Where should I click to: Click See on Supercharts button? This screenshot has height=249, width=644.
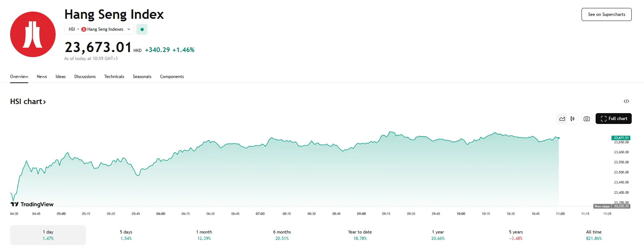606,14
